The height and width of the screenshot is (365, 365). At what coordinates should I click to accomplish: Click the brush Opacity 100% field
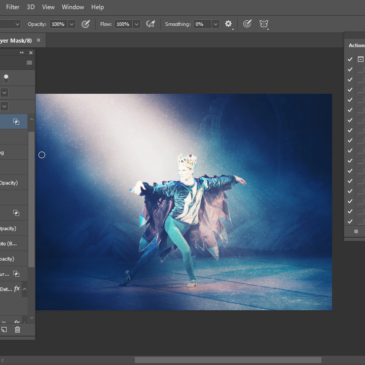58,24
